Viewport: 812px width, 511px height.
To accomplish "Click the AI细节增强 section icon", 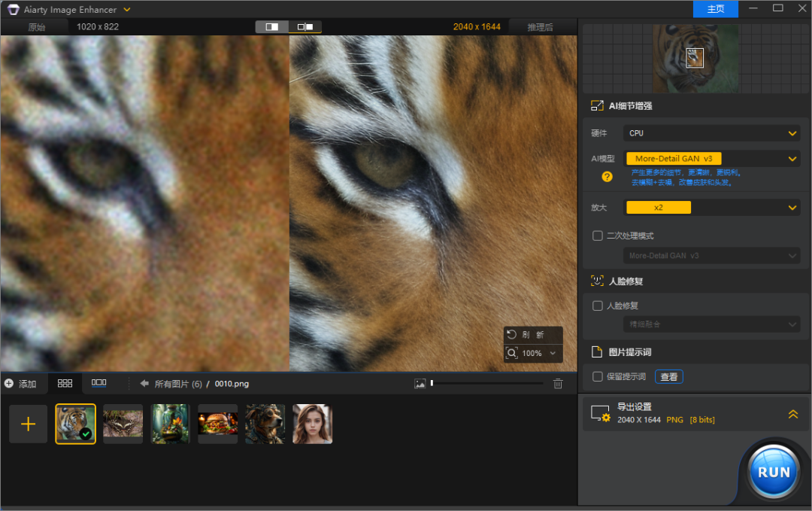I will [x=596, y=105].
